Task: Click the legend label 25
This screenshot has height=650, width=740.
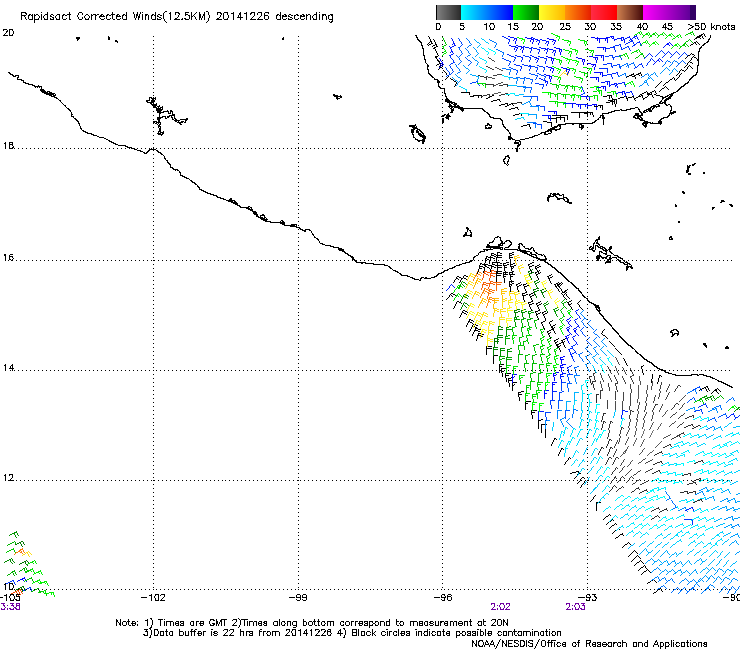Action: pyautogui.click(x=565, y=26)
